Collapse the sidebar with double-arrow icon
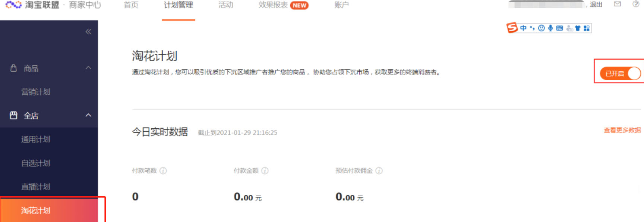Screen dimensions: 644x222 coord(88,32)
